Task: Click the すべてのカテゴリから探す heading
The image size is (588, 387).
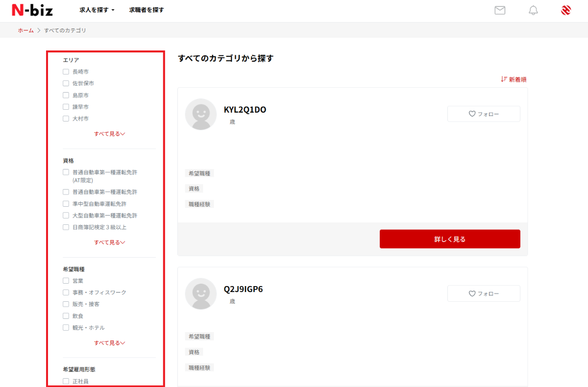Action: point(225,58)
